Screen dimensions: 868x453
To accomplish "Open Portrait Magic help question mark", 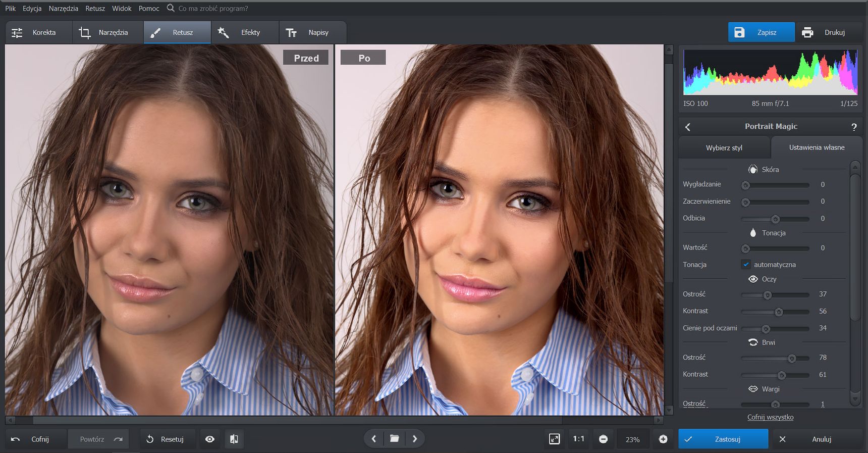I will [x=854, y=127].
